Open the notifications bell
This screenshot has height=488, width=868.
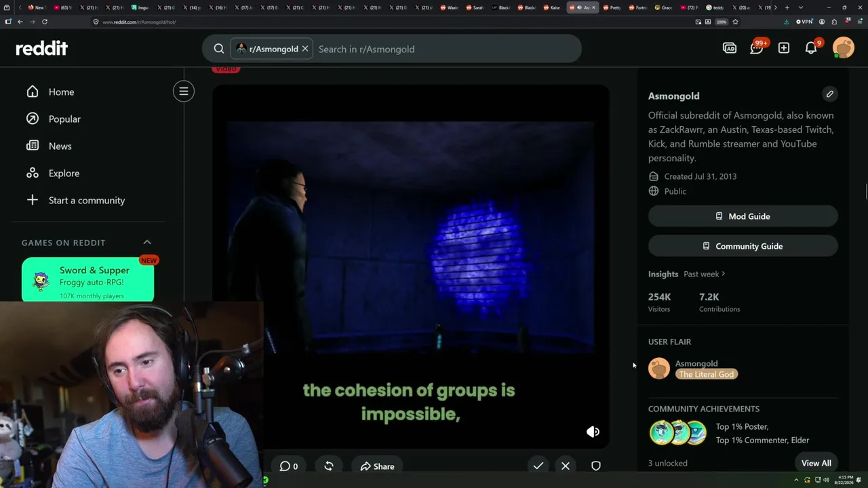(811, 47)
